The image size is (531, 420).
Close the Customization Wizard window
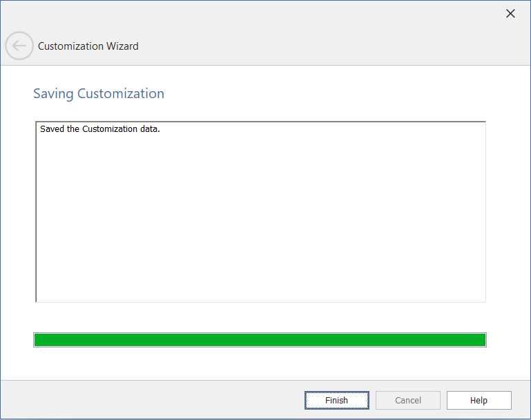[x=510, y=14]
